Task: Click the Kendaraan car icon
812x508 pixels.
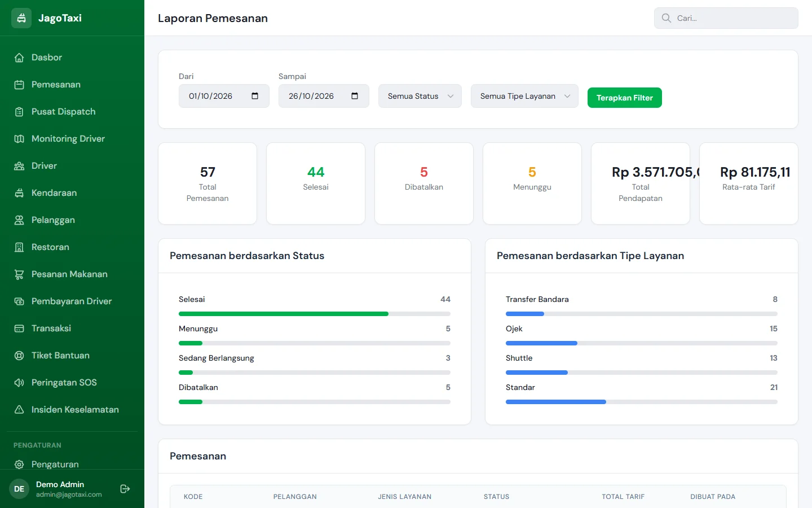Action: [x=19, y=193]
